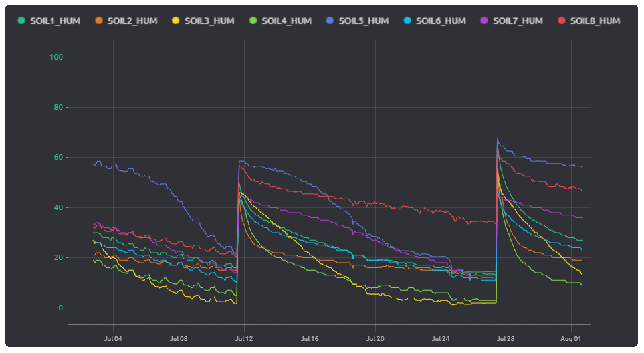This screenshot has height=353, width=644.
Task: Toggle the SOIL5_HUM series label
Action: (363, 21)
